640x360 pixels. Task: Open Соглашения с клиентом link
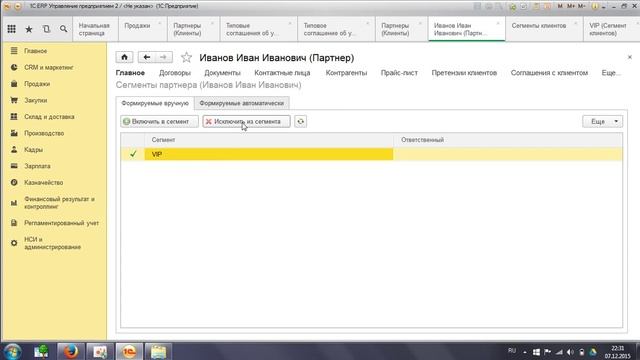549,73
